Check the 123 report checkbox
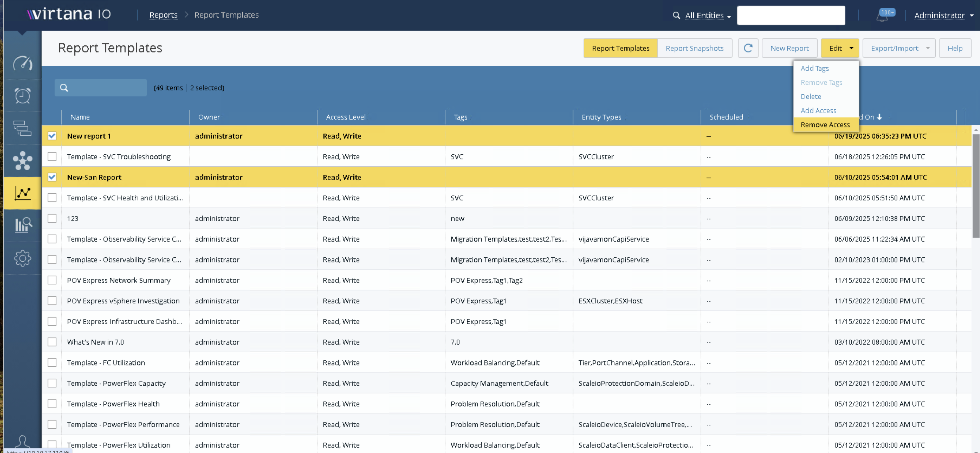980x453 pixels. pos(52,218)
